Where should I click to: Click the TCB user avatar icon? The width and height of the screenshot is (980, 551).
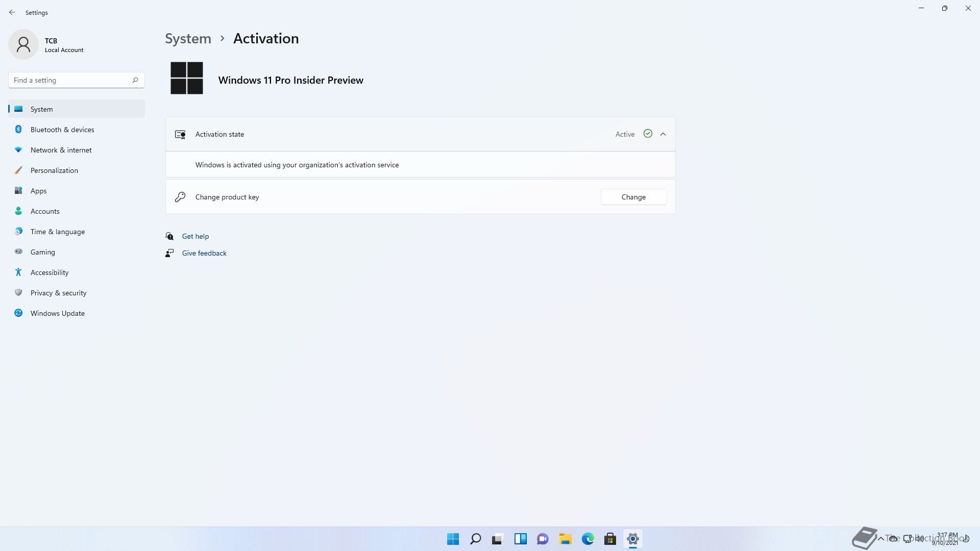coord(23,44)
